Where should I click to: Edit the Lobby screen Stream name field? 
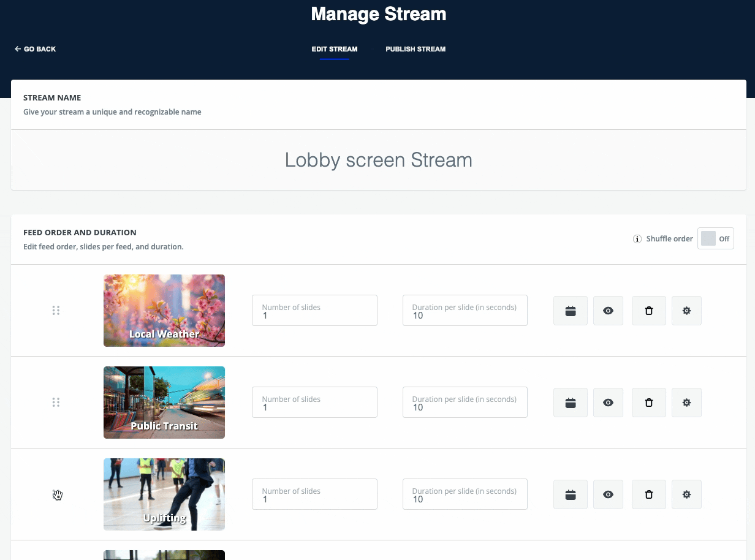pyautogui.click(x=379, y=160)
